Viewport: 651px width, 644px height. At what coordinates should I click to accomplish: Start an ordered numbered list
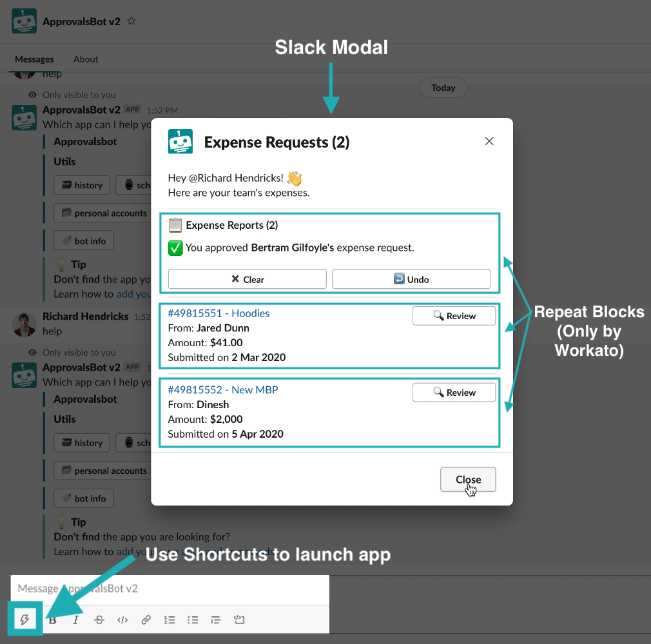[170, 620]
